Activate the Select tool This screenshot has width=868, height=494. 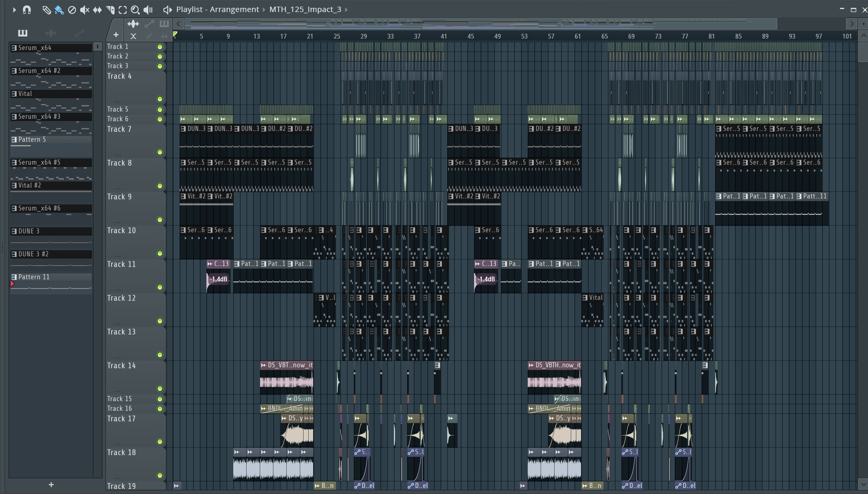[123, 10]
